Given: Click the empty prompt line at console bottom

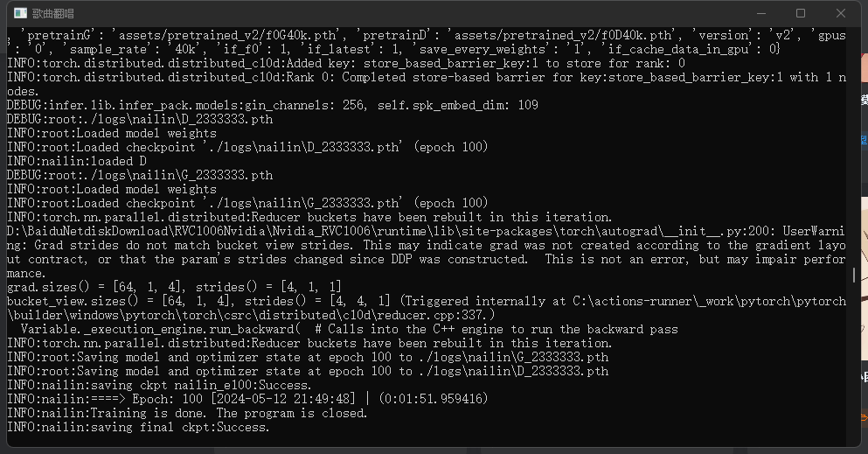Looking at the screenshot, I should coord(427,440).
